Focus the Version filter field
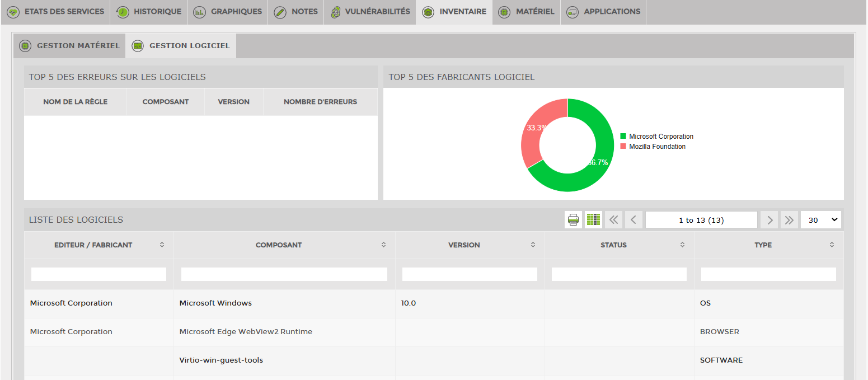The image size is (868, 380). tap(470, 274)
